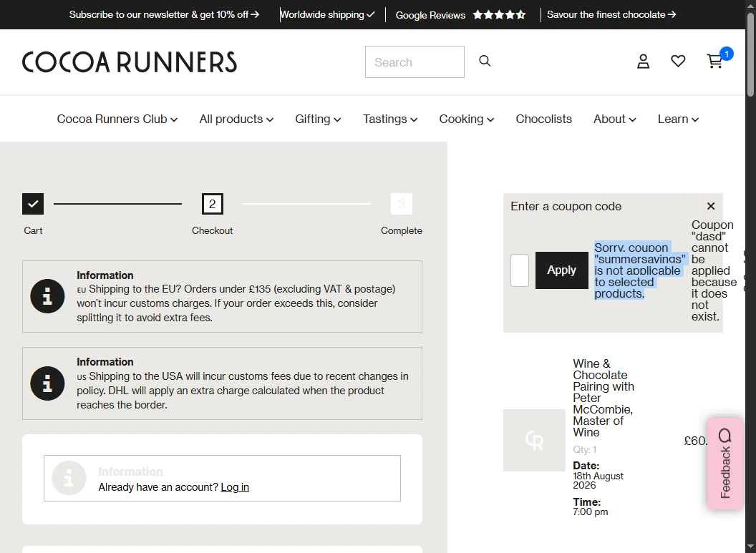Expand the Cocoa Runners Club menu
756x553 pixels.
(x=117, y=119)
